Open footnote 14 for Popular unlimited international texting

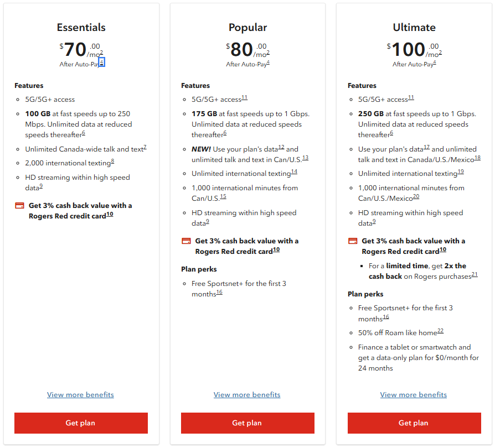pyautogui.click(x=294, y=172)
